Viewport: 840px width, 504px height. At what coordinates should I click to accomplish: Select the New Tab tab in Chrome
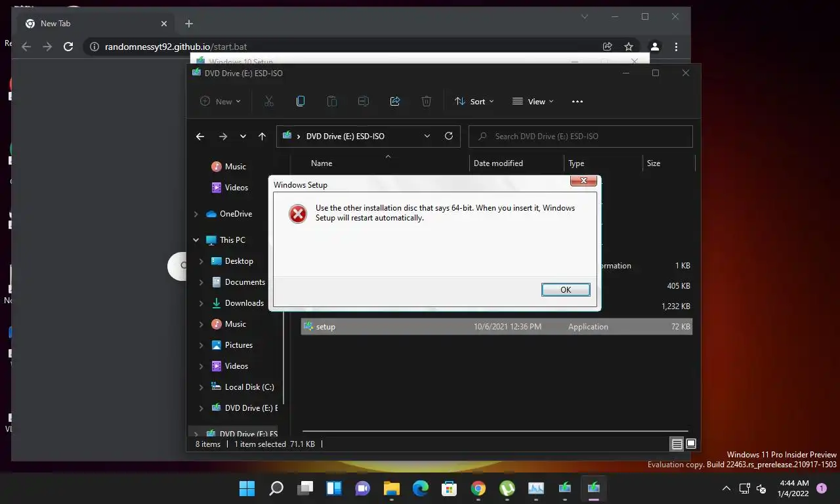pos(96,24)
